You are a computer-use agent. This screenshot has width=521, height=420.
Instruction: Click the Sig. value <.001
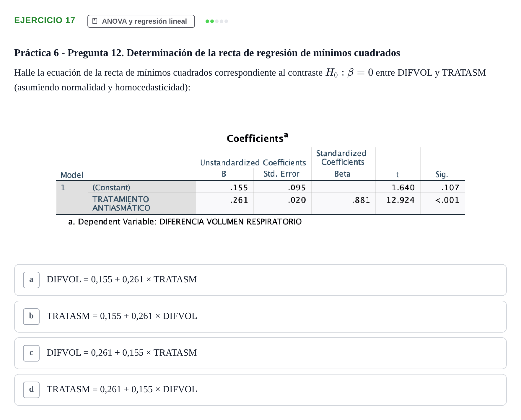[x=447, y=200]
